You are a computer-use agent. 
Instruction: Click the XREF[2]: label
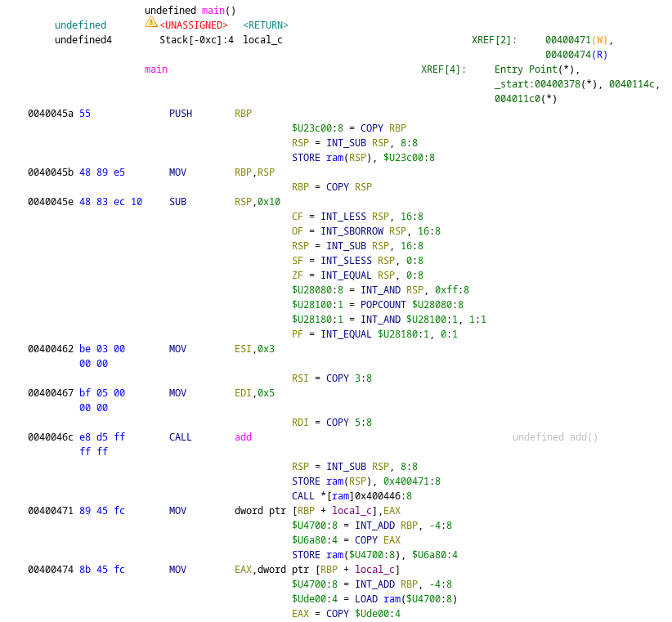tap(494, 40)
